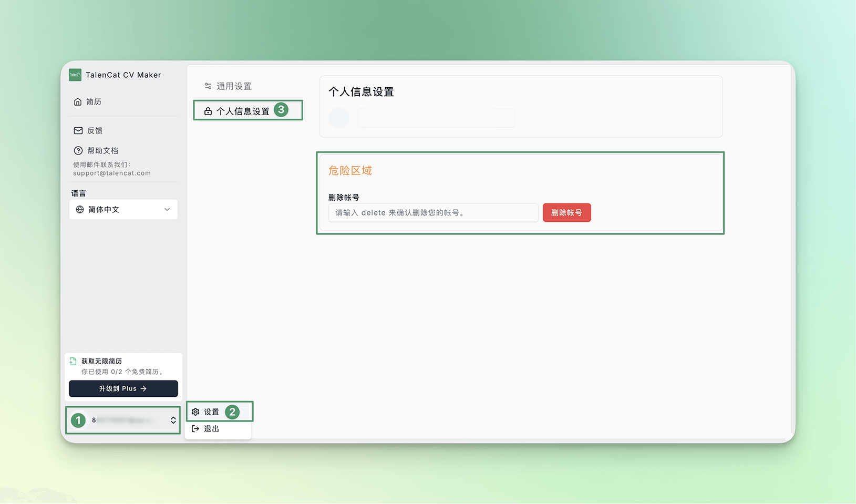Click the delete confirmation input field
This screenshot has width=856, height=504.
(433, 213)
